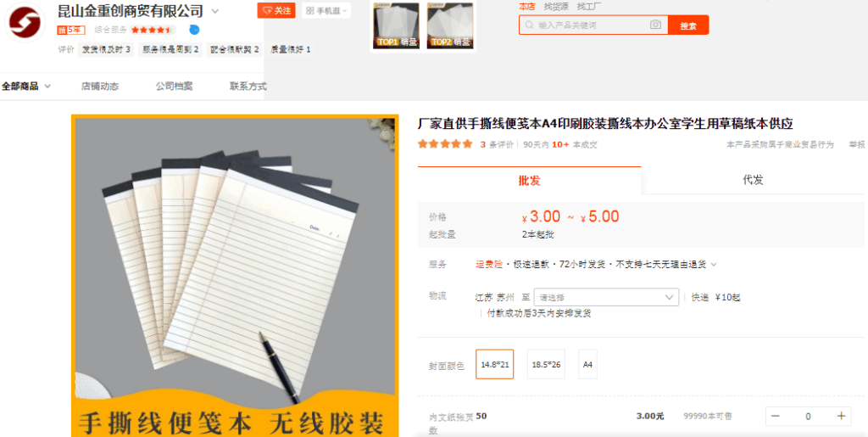Viewport: 868px width, 437px height.
Task: Open the 公司档案 navigation item
Action: pos(174,86)
